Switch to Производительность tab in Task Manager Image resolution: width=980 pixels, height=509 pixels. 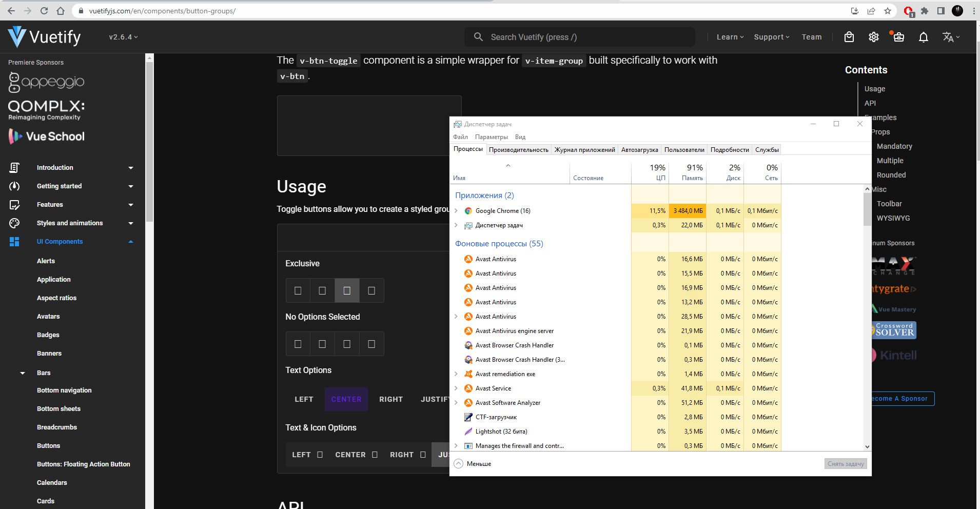tap(519, 150)
